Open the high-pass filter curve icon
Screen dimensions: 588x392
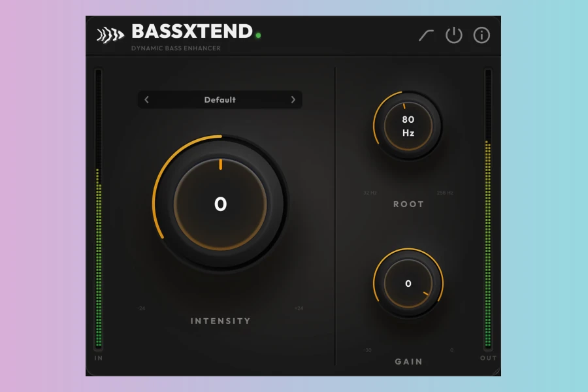coord(426,35)
